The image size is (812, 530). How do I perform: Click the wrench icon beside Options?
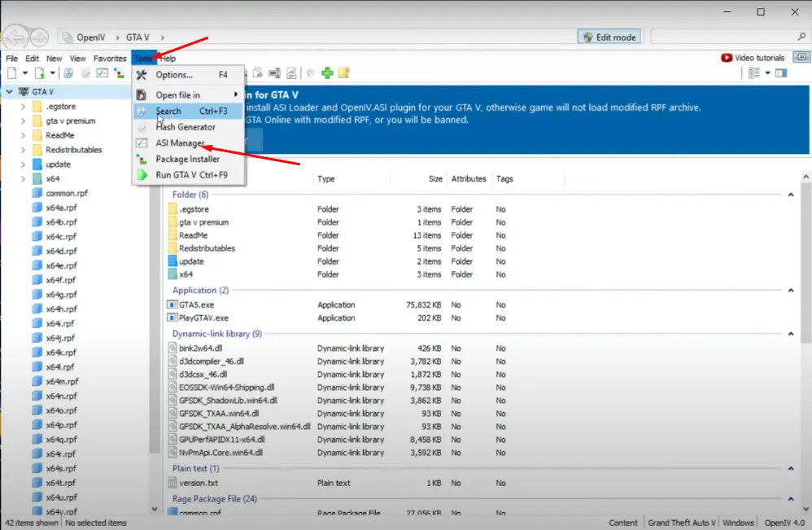[142, 75]
